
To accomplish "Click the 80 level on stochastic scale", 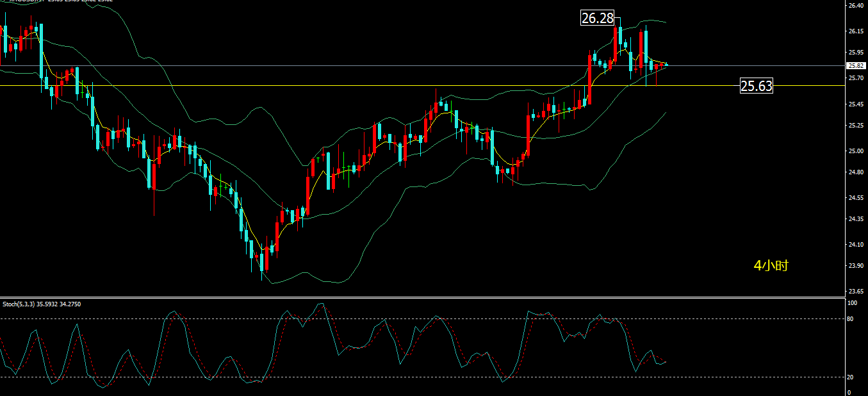I will (850, 318).
